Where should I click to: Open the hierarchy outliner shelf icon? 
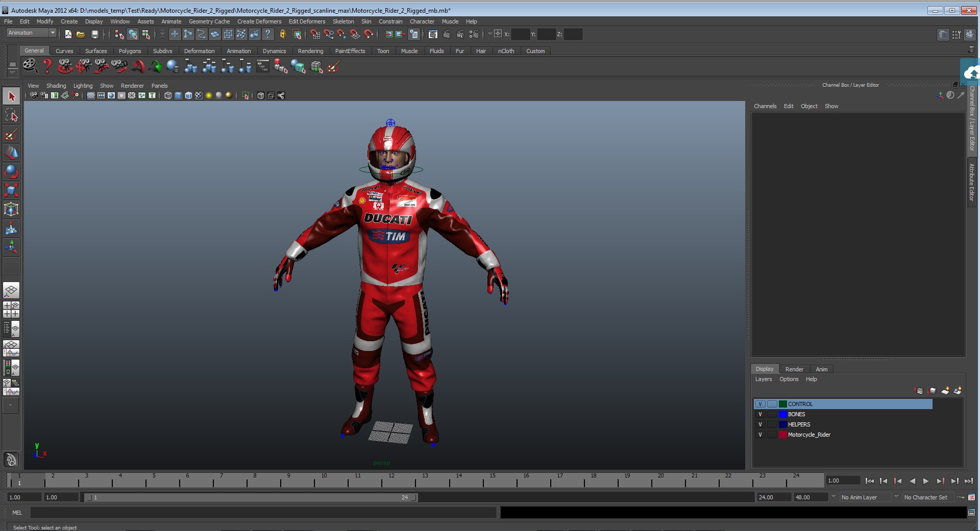262,66
